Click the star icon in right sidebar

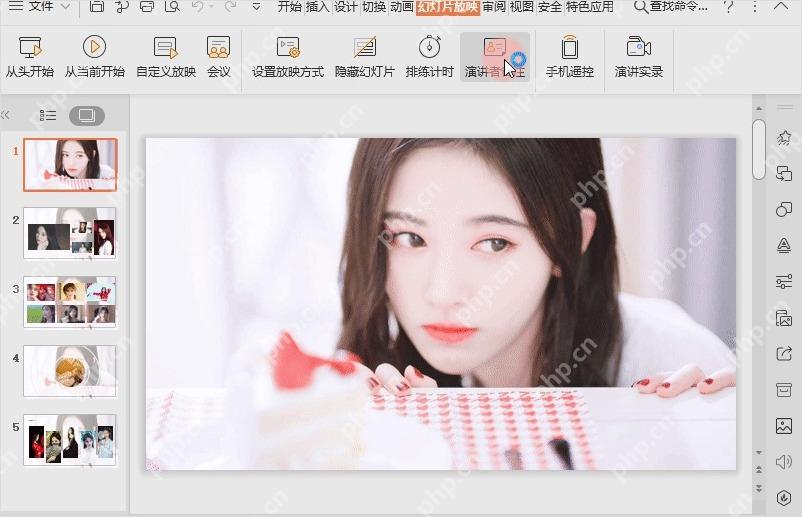pyautogui.click(x=784, y=138)
